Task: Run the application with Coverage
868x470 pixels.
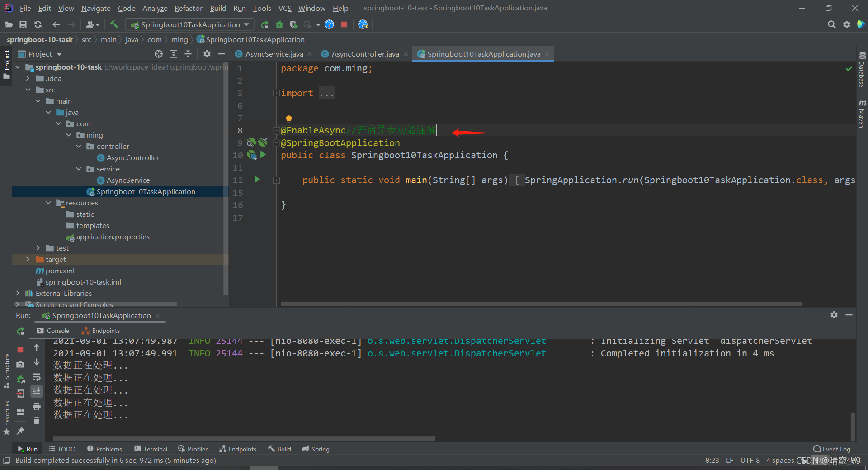Action: [x=294, y=25]
